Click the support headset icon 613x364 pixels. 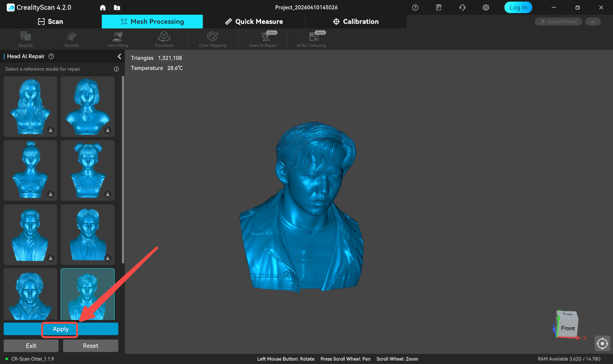[462, 8]
